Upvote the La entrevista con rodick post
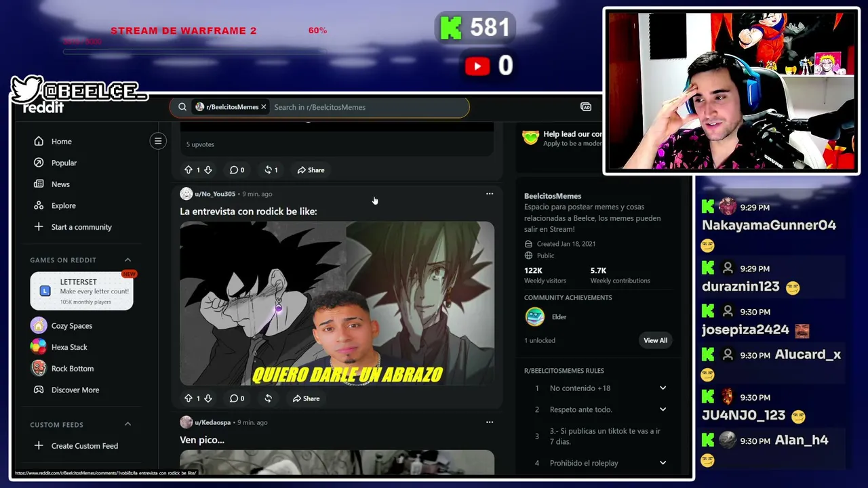This screenshot has width=868, height=488. 188,399
